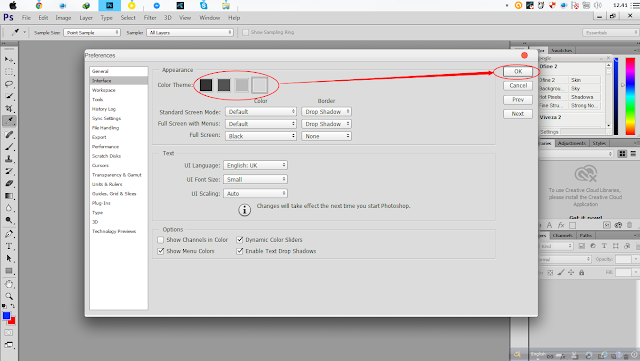Select the Horizontal Type tool
Image resolution: width=640 pixels, height=361 pixels.
[x=9, y=246]
